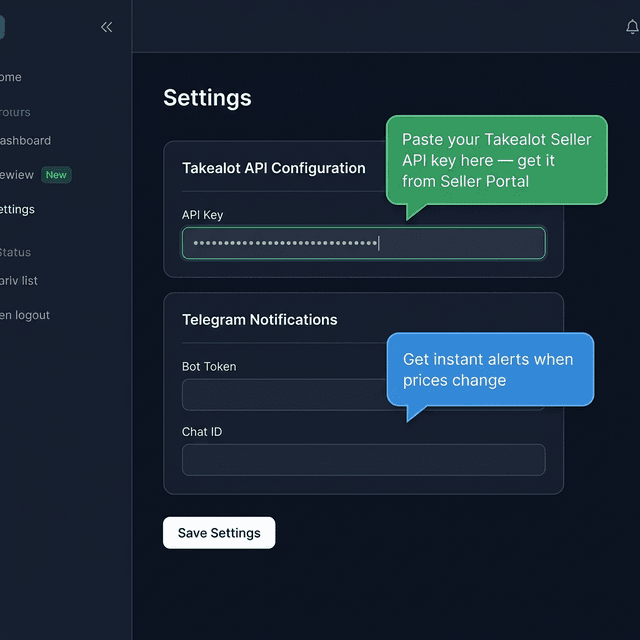Open the list item in sidebar
The width and height of the screenshot is (640, 640).
pyautogui.click(x=19, y=281)
